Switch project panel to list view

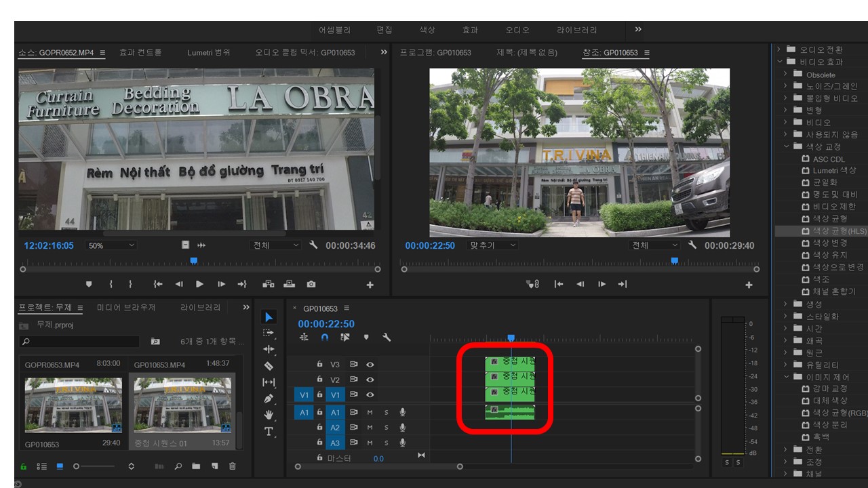tap(42, 466)
